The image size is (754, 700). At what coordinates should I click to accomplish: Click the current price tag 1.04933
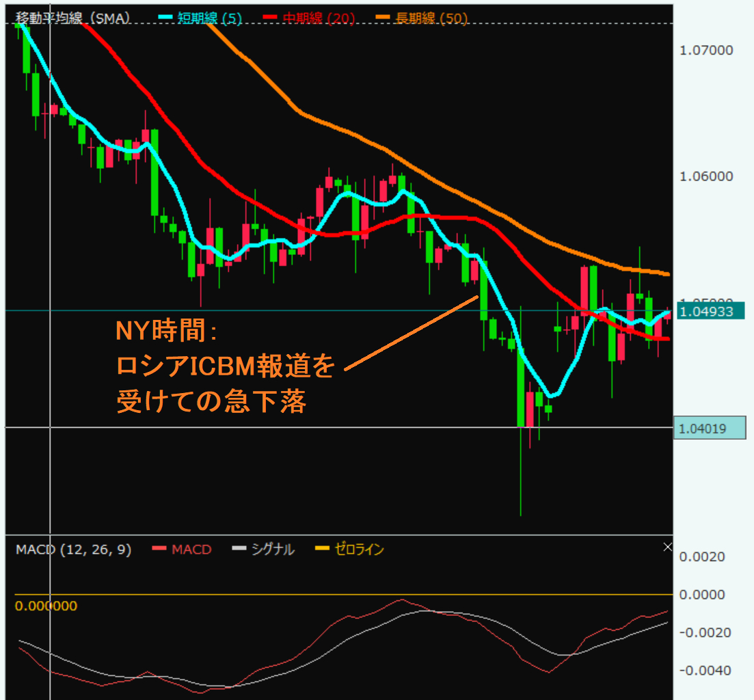[710, 311]
